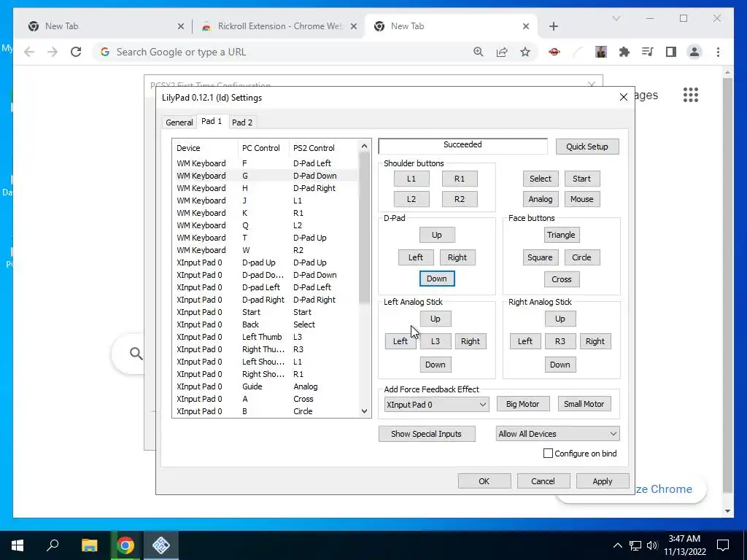The height and width of the screenshot is (560, 747).
Task: Open Chrome share page icon
Action: (x=502, y=52)
